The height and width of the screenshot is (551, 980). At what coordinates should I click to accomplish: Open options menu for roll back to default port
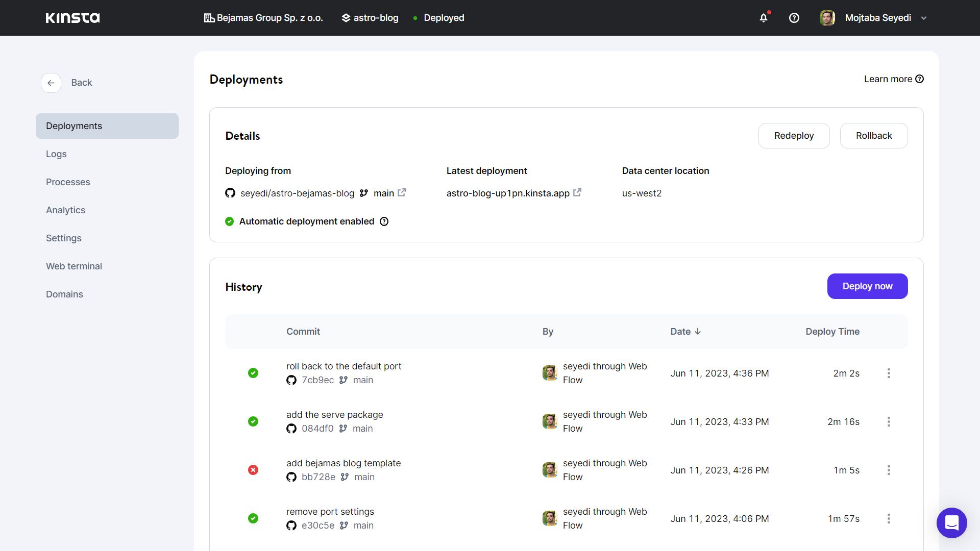[889, 373]
